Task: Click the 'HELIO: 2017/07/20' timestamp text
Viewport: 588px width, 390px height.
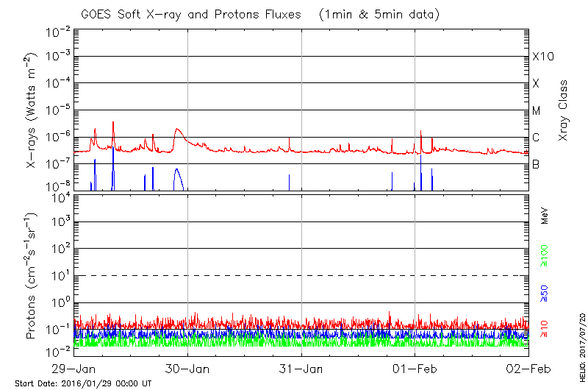Action: tap(581, 344)
